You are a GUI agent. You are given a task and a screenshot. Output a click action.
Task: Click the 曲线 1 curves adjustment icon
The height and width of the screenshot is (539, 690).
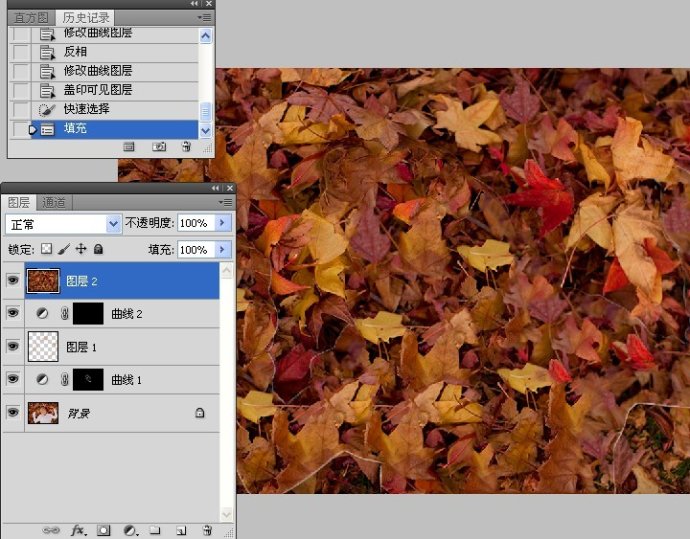42,379
